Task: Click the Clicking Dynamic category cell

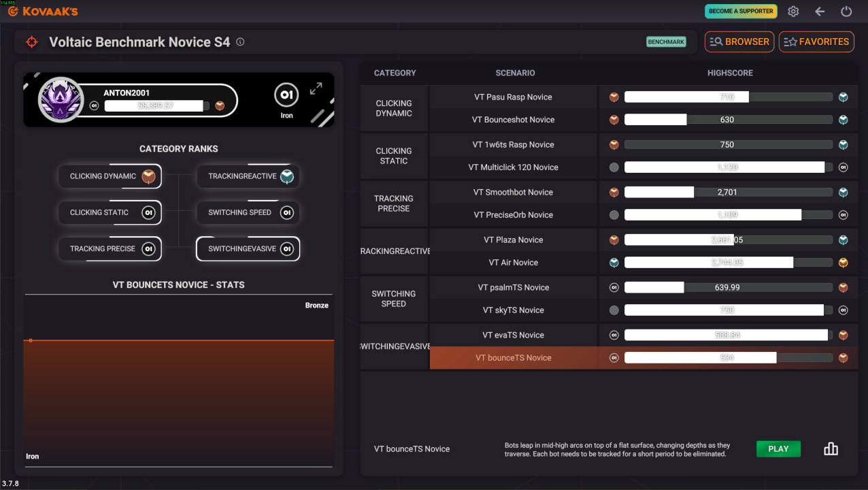Action: (x=394, y=108)
